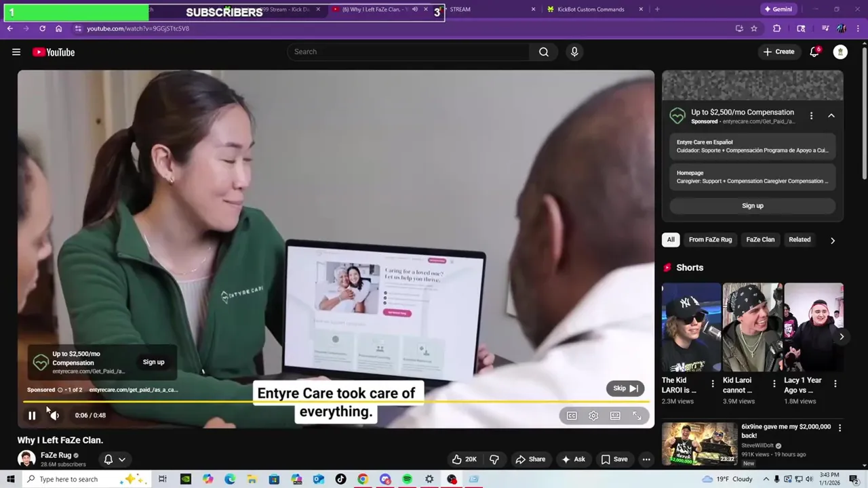Viewport: 868px width, 488px height.
Task: Click the search magnifier button
Action: click(x=543, y=52)
